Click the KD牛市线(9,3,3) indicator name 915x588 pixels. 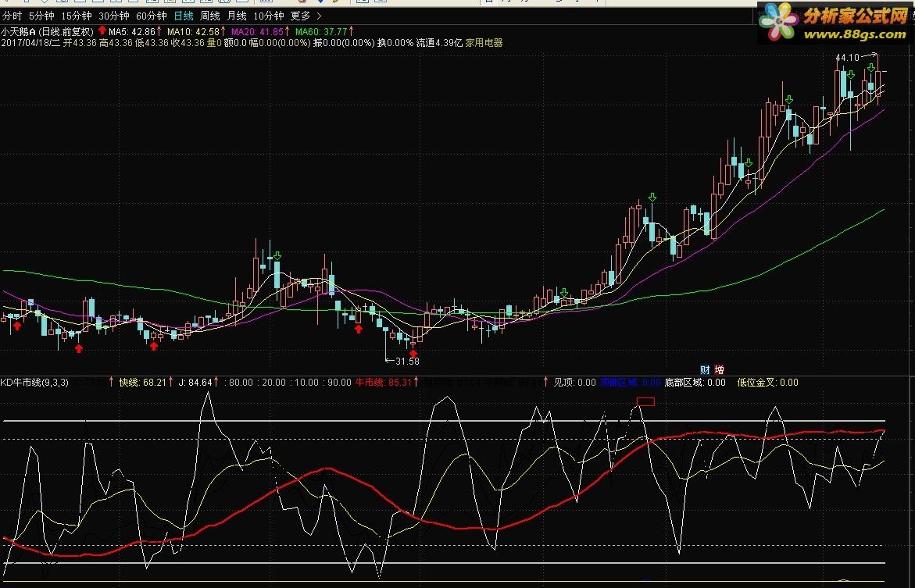pos(34,382)
